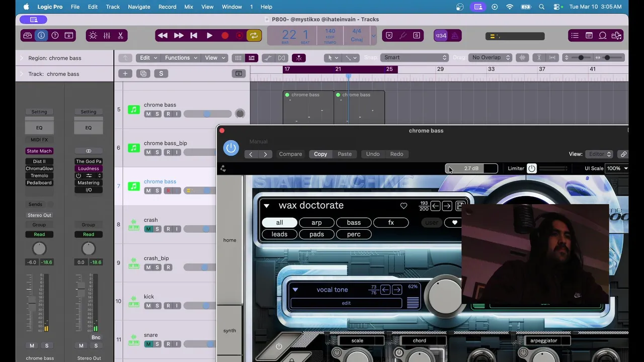The width and height of the screenshot is (644, 362).
Task: Click the plugin Compare button
Action: (x=290, y=154)
